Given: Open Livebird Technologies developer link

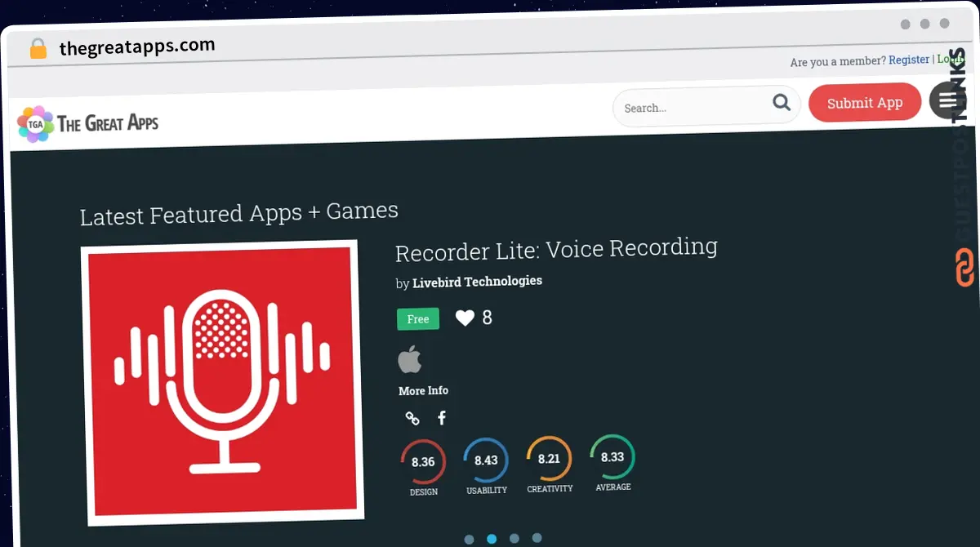Looking at the screenshot, I should tap(477, 282).
